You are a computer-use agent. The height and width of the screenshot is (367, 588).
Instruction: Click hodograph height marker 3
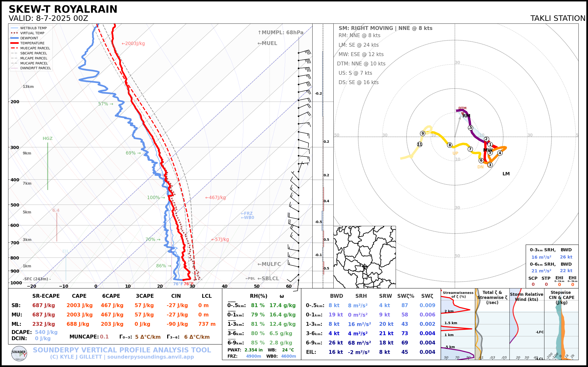tap(490, 165)
